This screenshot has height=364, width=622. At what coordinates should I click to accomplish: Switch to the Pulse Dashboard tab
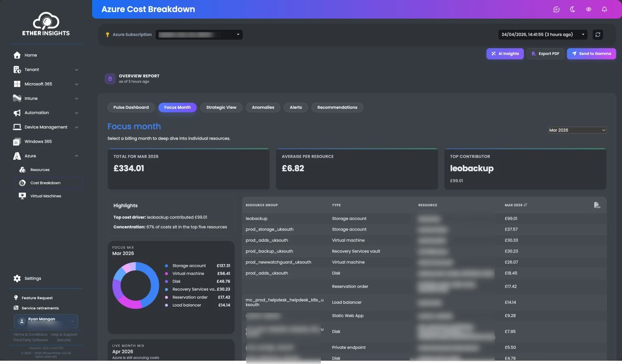(131, 108)
